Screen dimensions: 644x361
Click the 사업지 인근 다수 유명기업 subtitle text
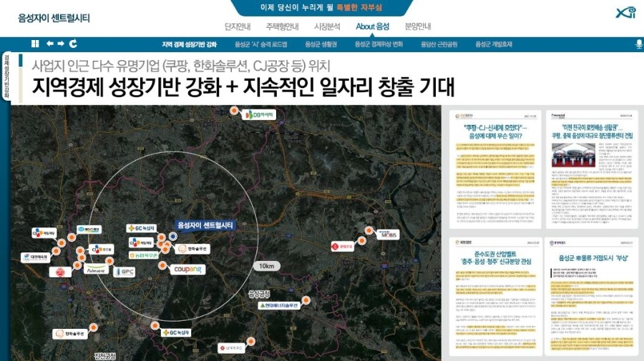[x=181, y=65]
